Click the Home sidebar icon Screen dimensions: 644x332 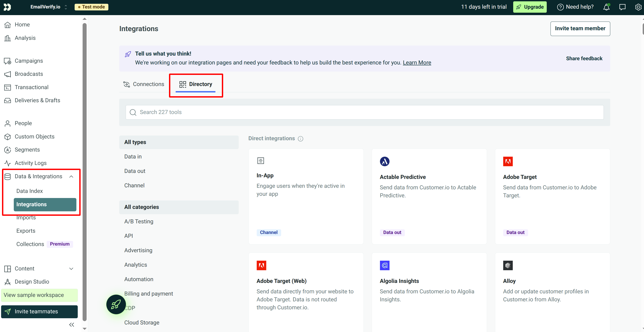click(8, 24)
